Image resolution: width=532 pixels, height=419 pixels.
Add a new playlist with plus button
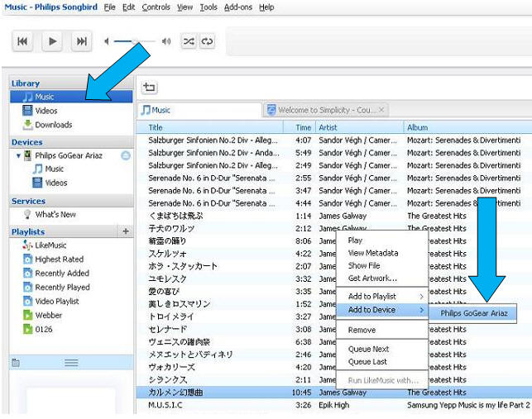pos(126,231)
